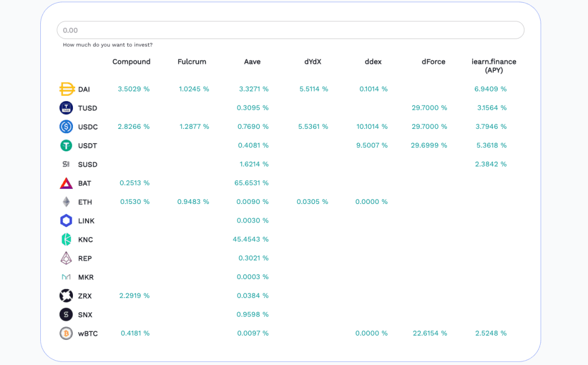The image size is (588, 365).
Task: Click the DAI coin icon
Action: (x=67, y=89)
